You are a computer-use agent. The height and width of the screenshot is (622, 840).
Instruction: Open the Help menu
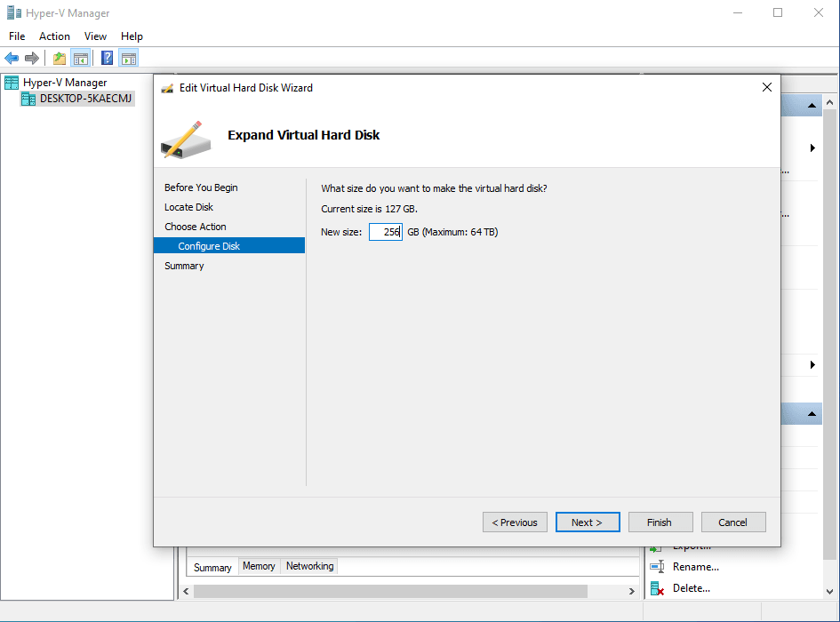(x=132, y=36)
